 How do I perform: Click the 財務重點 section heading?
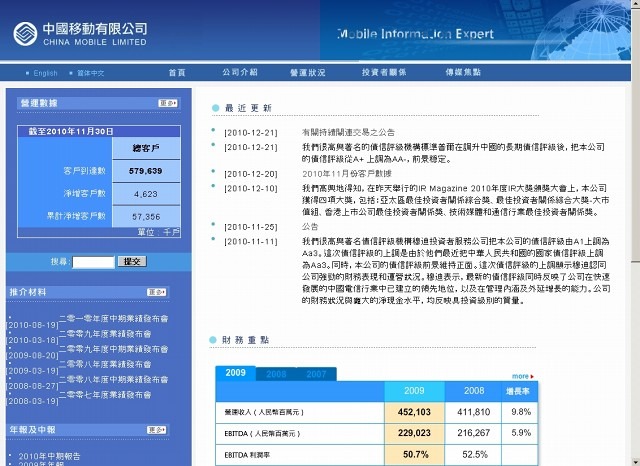(245, 340)
